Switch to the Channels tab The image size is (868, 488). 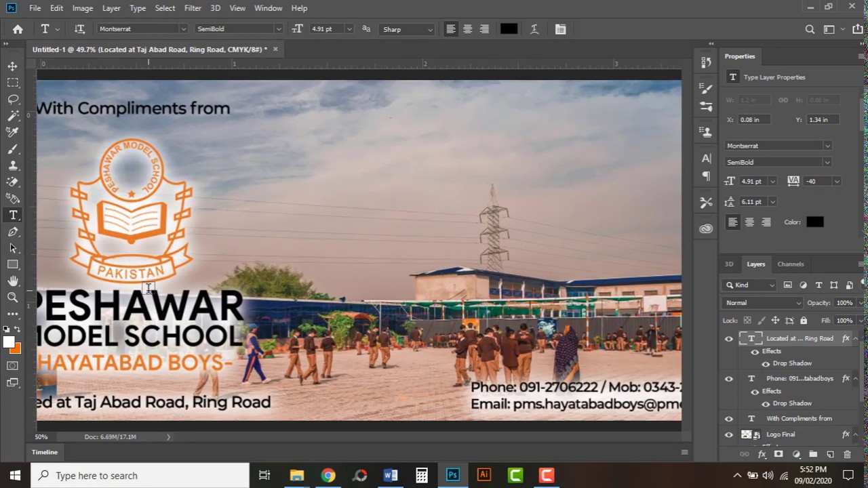[x=791, y=264]
